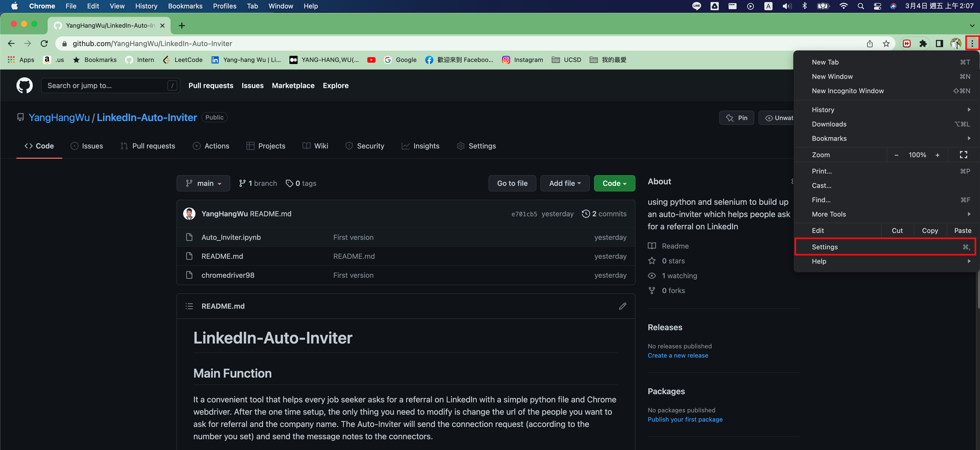Open the repository Wiki
980x450 pixels.
[x=315, y=146]
